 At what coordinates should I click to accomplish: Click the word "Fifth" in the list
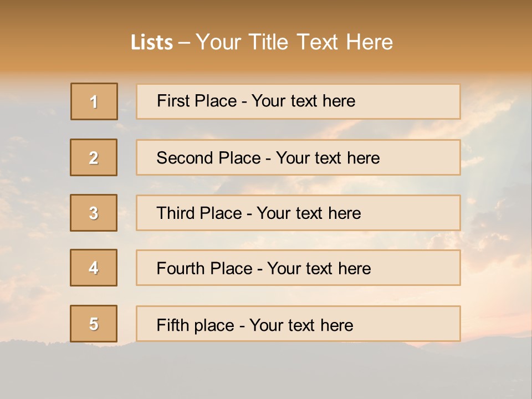173,325
